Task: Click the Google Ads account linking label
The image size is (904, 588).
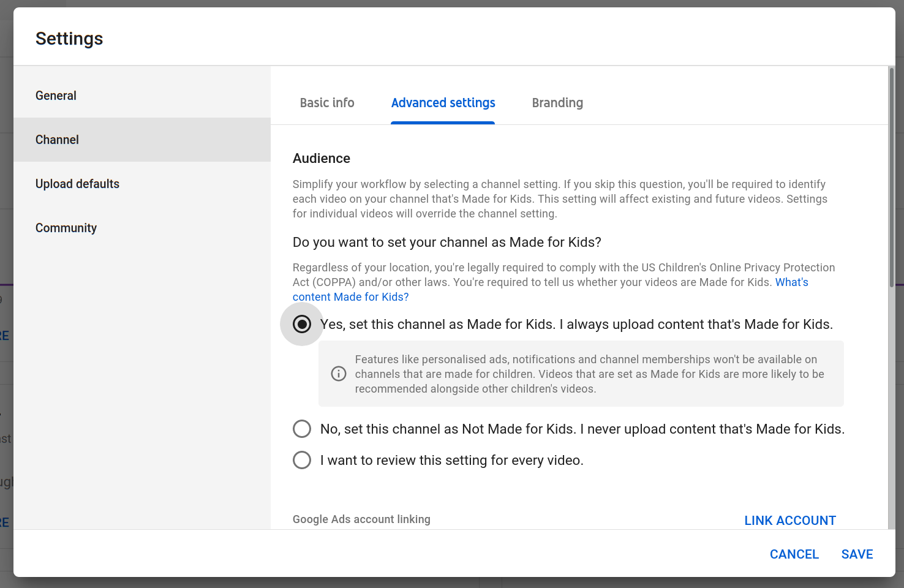Action: click(361, 519)
